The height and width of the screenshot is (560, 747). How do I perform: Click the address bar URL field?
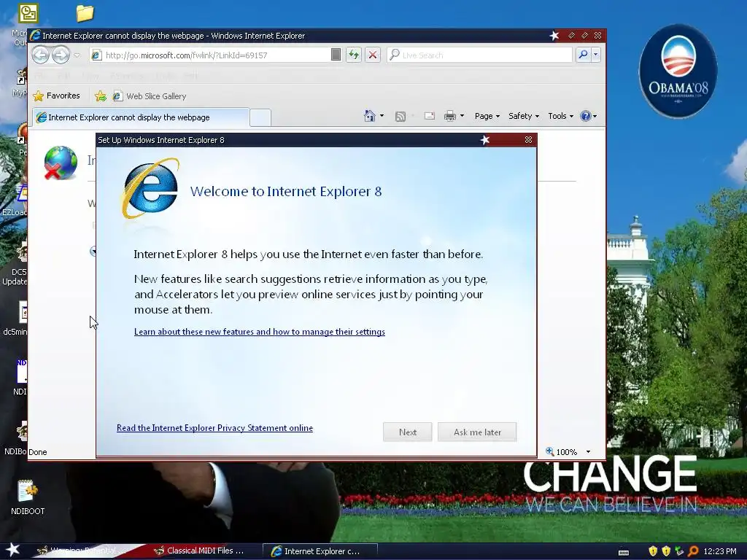209,55
